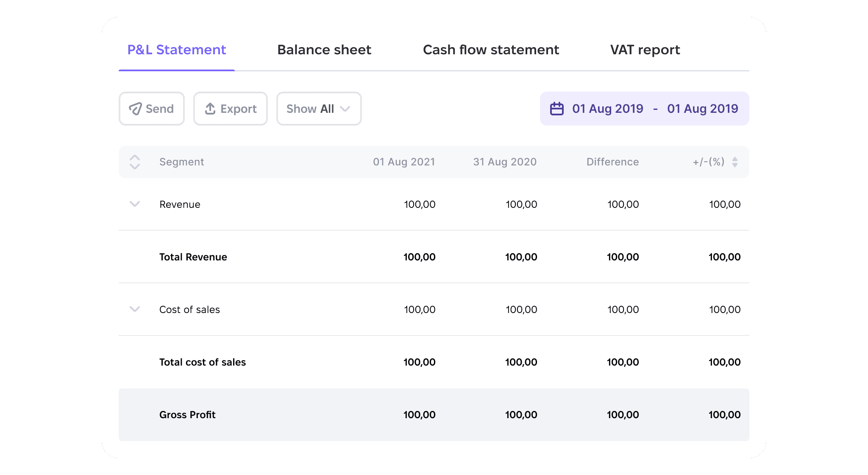Expand the Revenue row chevron
Image resolution: width=868 pixels, height=475 pixels.
135,204
